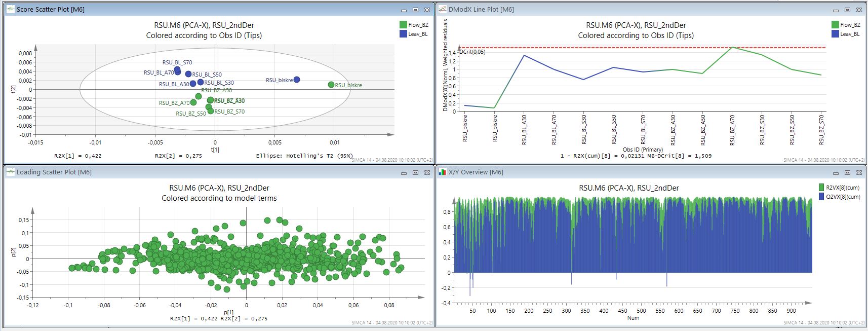Click the green RSU_BZ_A70 score point
This screenshot has width=868, height=331.
193,102
